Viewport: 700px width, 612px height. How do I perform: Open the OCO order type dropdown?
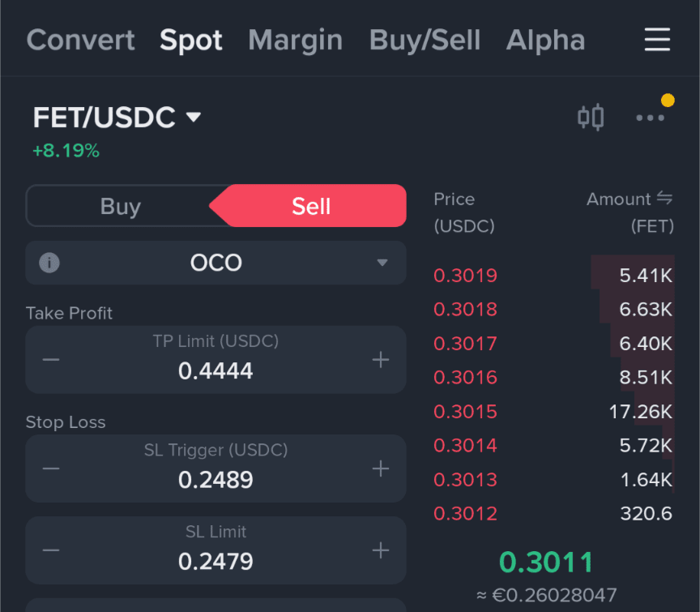216,263
